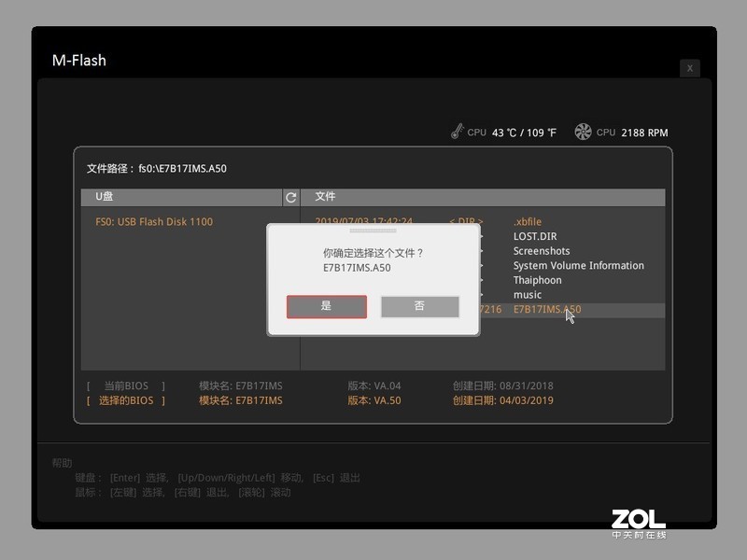Click the CPU thermometer temperature icon
747x560 pixels.
pos(458,132)
